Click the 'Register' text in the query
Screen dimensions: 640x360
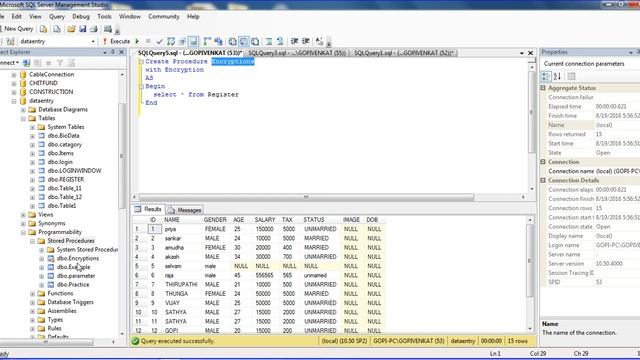[223, 95]
